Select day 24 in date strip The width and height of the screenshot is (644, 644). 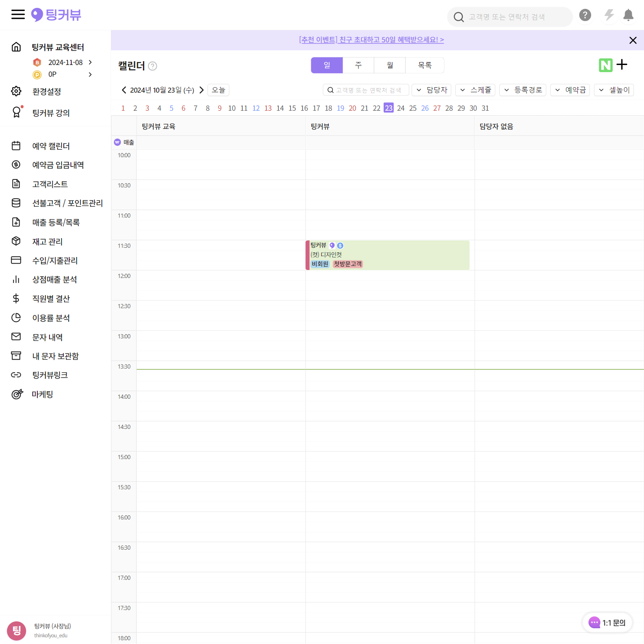[x=401, y=108]
